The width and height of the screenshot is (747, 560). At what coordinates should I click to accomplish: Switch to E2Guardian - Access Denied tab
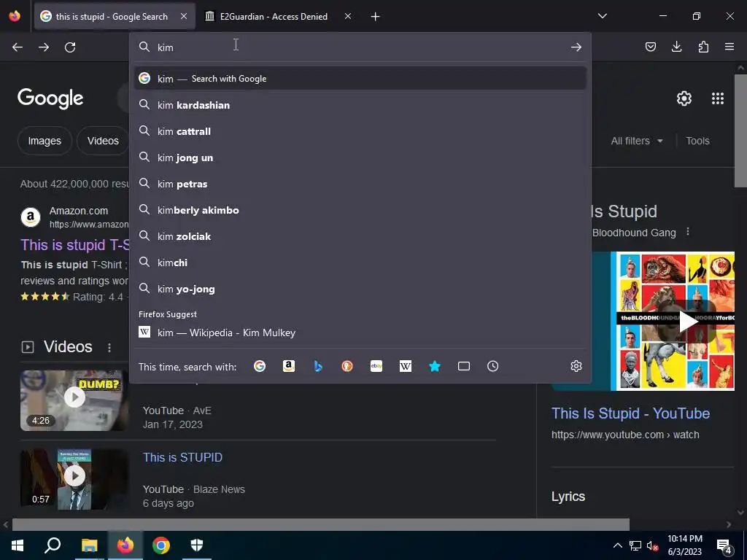coord(279,17)
